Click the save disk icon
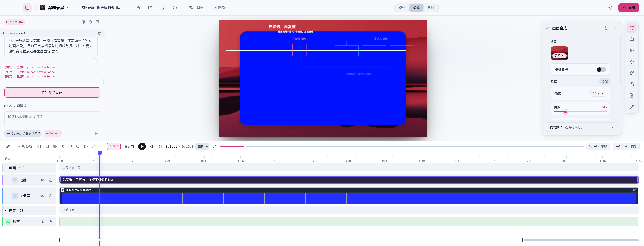 (x=162, y=8)
